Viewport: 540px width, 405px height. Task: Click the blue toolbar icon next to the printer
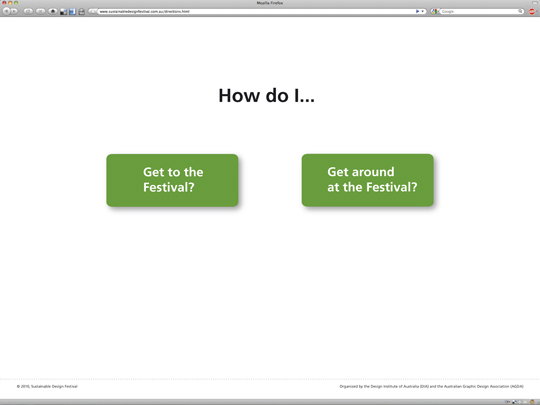click(x=72, y=12)
